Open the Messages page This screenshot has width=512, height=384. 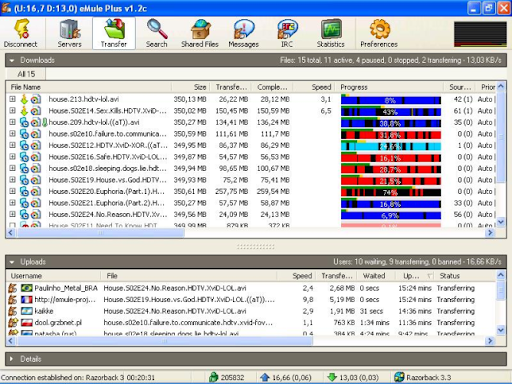(x=244, y=33)
